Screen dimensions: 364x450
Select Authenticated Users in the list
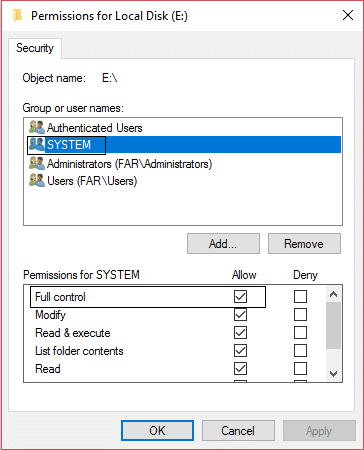[94, 128]
